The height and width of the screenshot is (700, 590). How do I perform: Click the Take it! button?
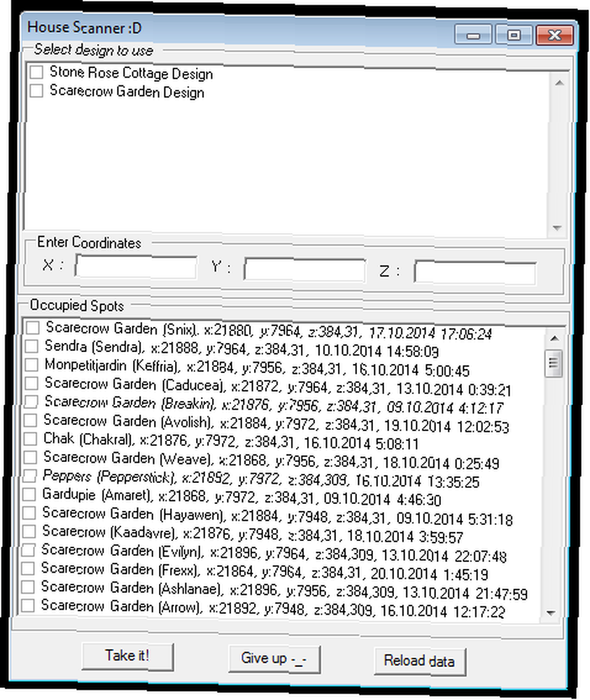[x=127, y=656]
